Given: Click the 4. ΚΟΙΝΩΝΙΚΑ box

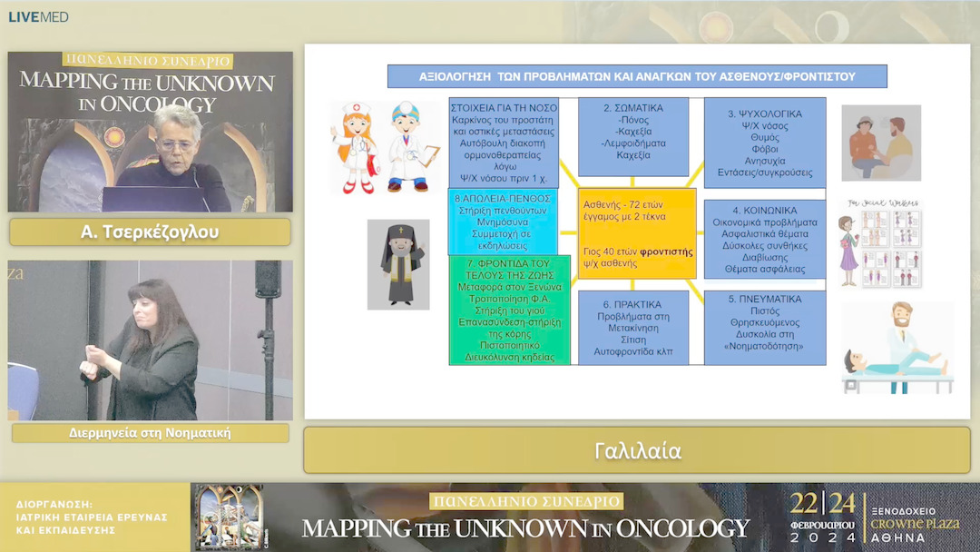Looking at the screenshot, I should point(764,240).
